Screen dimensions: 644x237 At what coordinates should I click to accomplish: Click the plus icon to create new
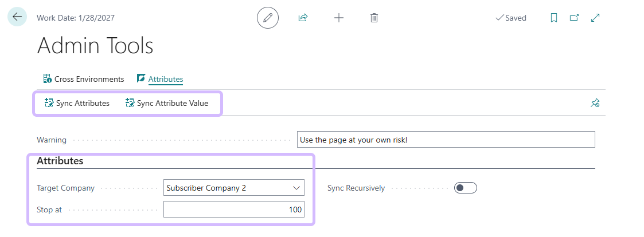click(339, 18)
